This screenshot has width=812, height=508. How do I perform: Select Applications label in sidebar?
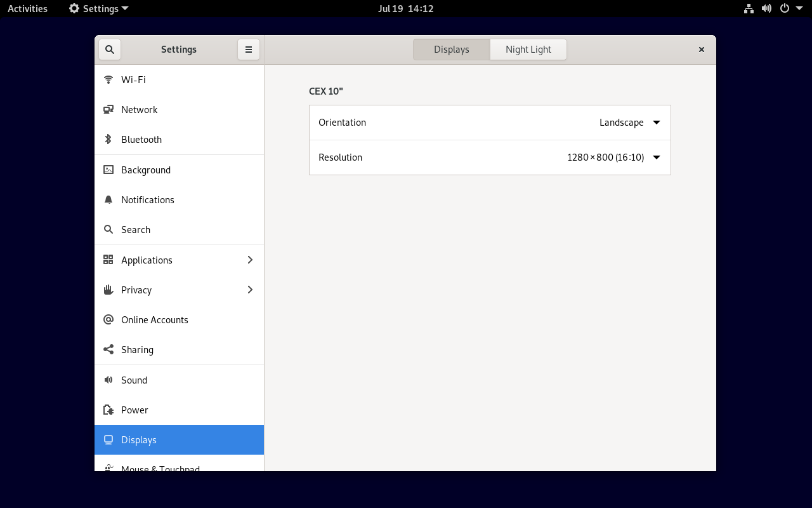[147, 260]
